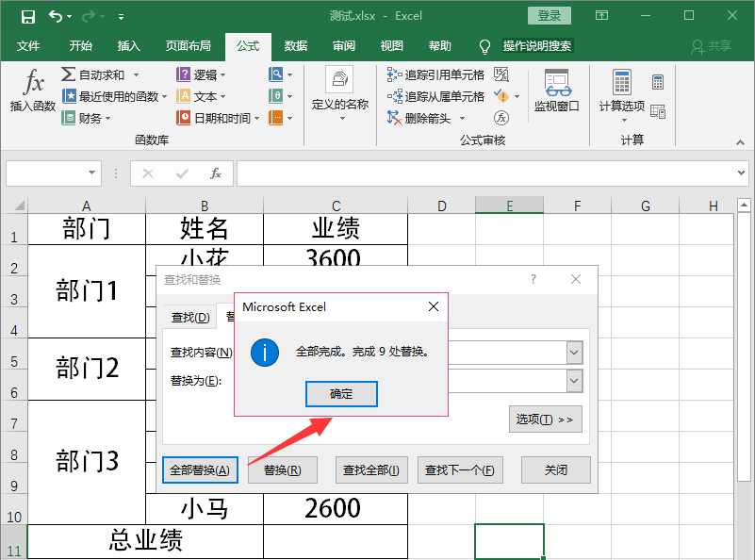Click the Options button in Find dialog

point(545,420)
